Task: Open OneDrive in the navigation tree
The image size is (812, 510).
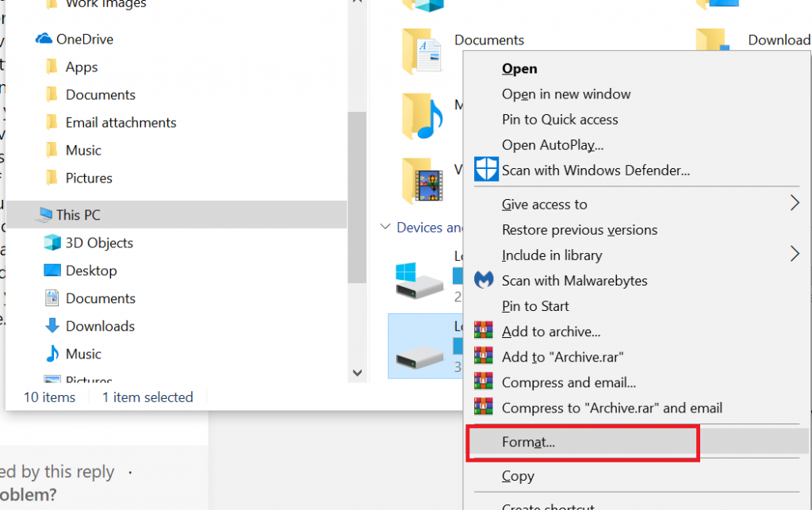Action: (x=84, y=40)
